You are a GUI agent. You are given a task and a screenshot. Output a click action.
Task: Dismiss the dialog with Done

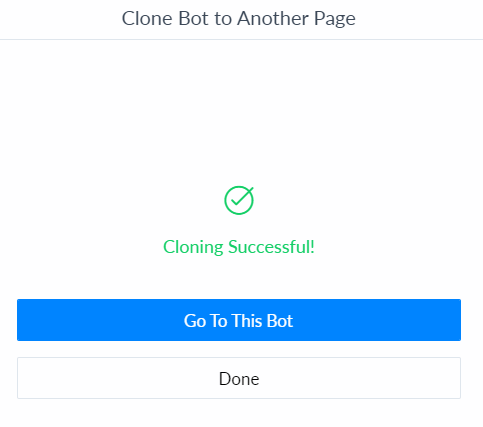pyautogui.click(x=239, y=378)
